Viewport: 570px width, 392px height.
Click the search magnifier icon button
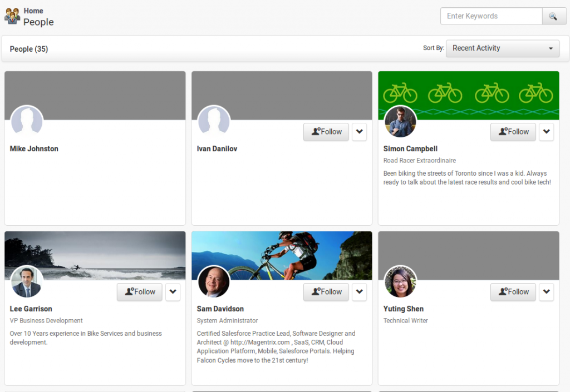coord(554,16)
